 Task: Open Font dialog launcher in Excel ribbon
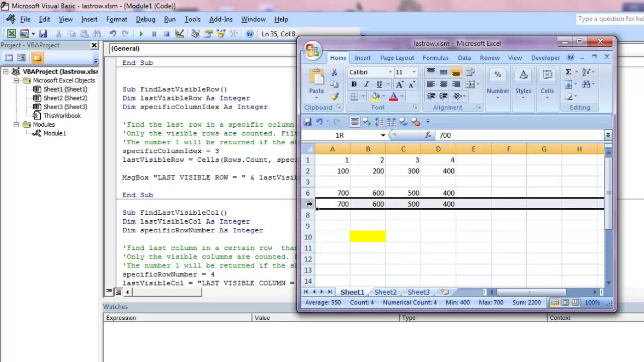point(415,108)
